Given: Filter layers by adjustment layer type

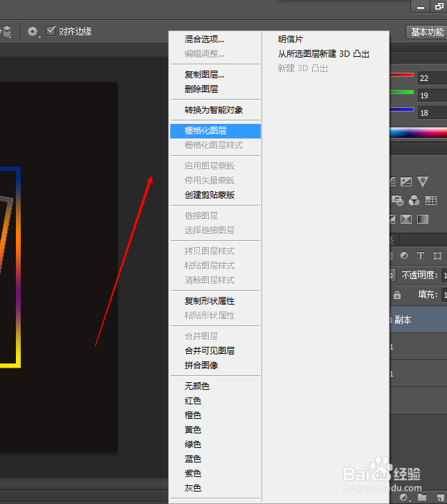Looking at the screenshot, I should (x=404, y=255).
